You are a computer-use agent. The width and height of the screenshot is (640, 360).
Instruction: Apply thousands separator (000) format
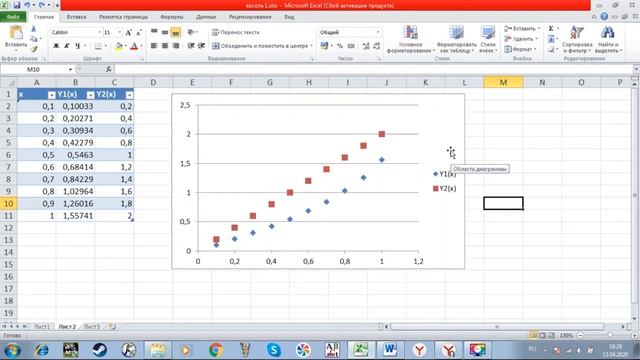(x=351, y=46)
